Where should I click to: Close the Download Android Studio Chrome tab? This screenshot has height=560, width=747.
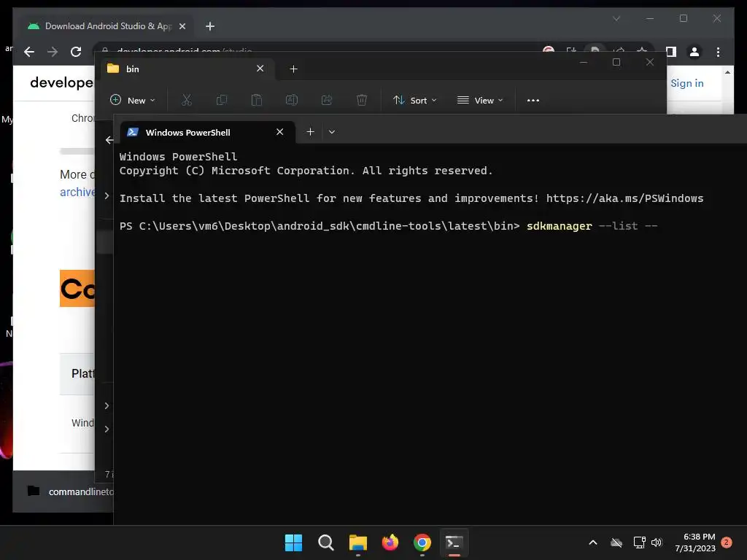[x=182, y=26]
